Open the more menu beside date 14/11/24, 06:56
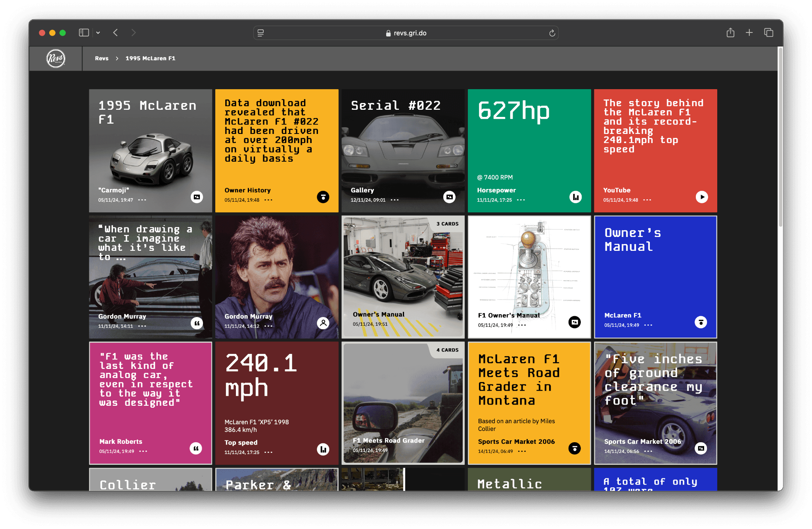Viewport: 812px width, 529px height. click(x=648, y=451)
